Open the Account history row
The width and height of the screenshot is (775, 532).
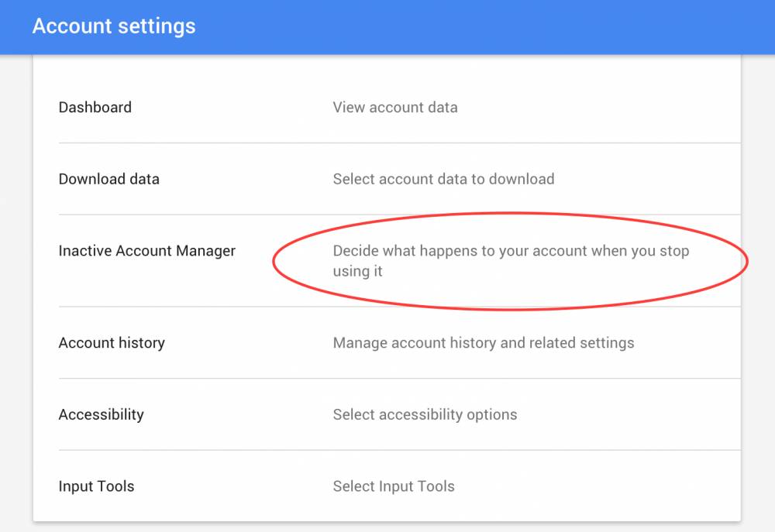(111, 343)
